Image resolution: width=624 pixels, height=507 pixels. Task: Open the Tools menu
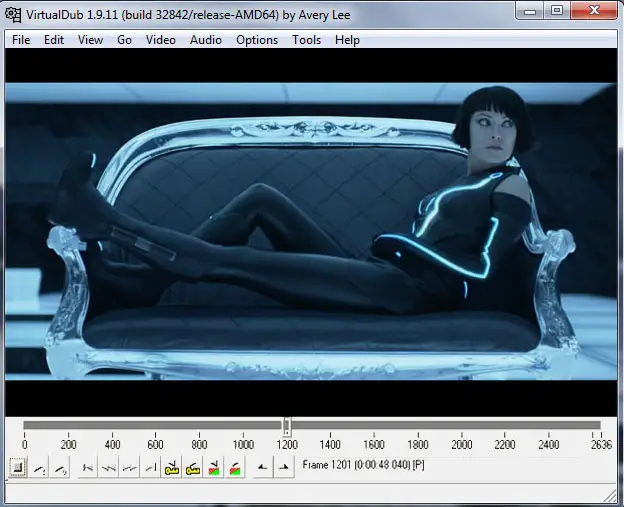click(x=306, y=40)
